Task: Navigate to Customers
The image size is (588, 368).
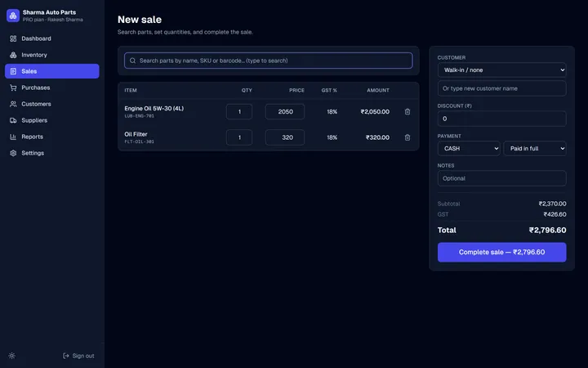Action: click(52, 104)
